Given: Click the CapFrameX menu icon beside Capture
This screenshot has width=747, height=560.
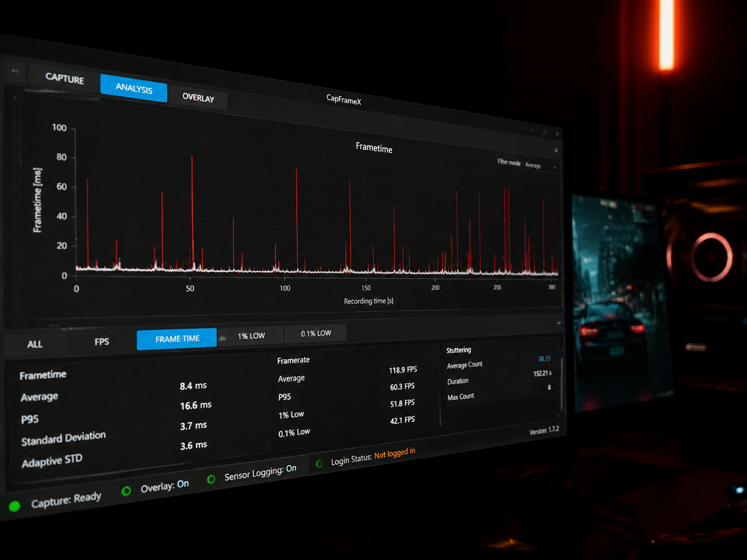Looking at the screenshot, I should (x=15, y=72).
